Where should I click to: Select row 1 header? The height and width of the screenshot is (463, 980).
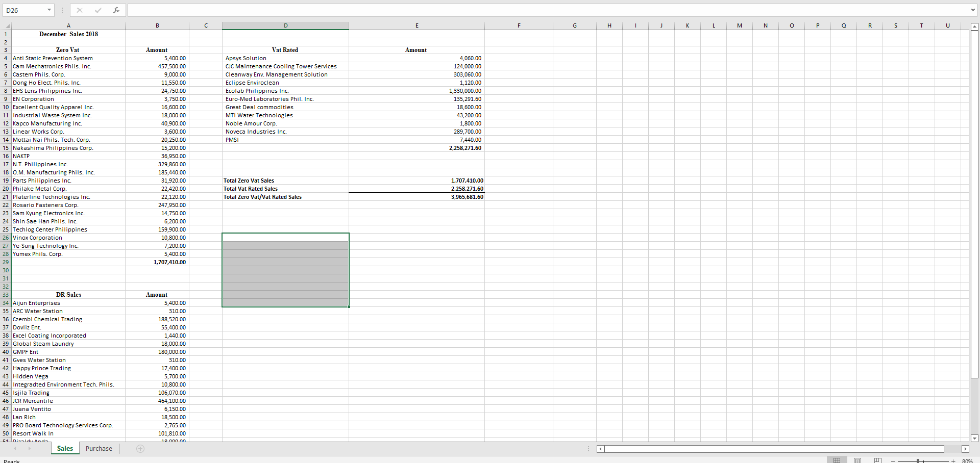tap(6, 34)
